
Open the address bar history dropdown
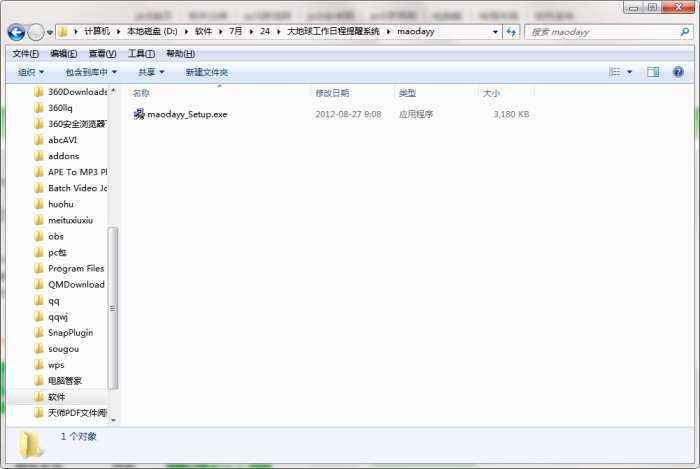[x=495, y=32]
